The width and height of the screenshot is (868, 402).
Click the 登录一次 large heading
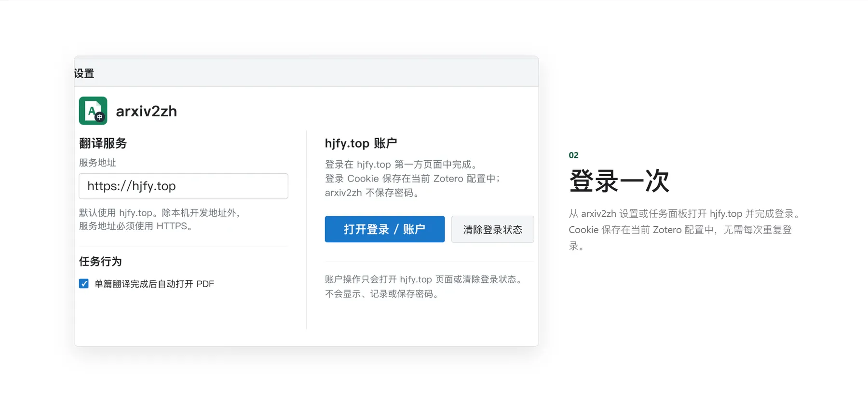tap(619, 181)
